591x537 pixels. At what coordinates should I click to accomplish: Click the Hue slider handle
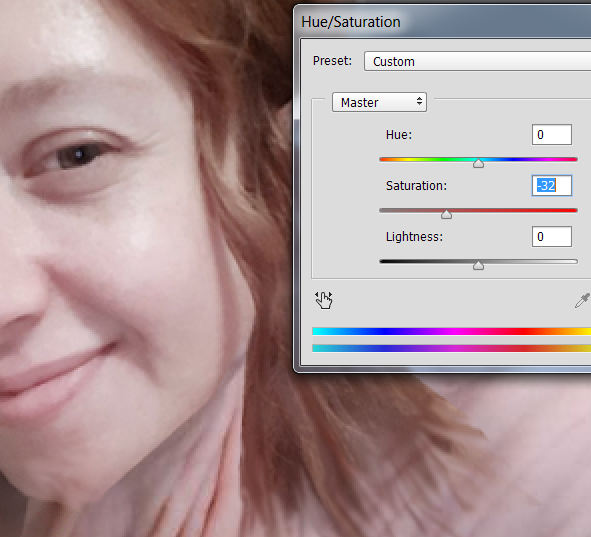point(478,163)
